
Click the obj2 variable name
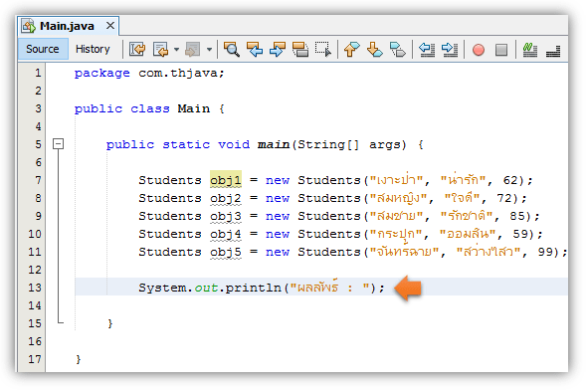tap(226, 198)
